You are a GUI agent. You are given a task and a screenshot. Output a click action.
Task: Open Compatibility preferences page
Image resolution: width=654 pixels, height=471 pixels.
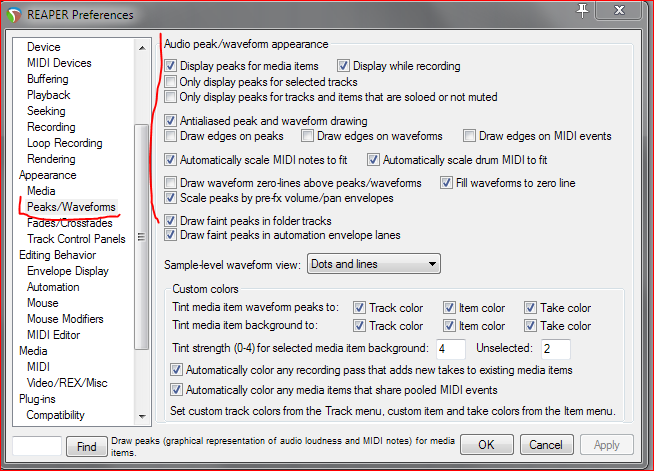point(55,415)
